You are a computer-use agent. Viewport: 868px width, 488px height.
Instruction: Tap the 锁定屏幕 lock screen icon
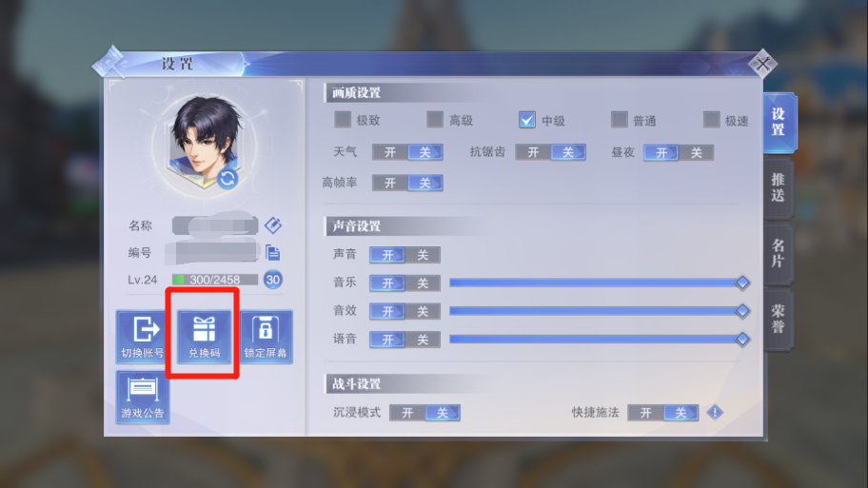[266, 337]
